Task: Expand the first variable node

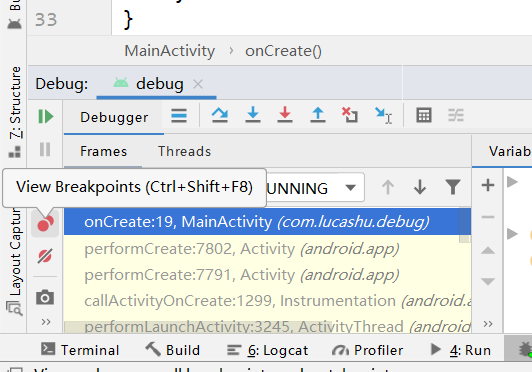Action: click(512, 182)
